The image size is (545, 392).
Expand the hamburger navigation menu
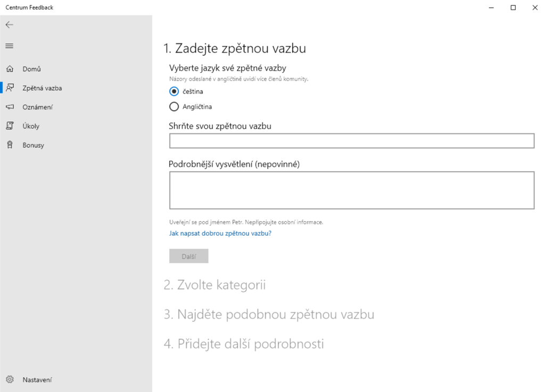click(10, 46)
